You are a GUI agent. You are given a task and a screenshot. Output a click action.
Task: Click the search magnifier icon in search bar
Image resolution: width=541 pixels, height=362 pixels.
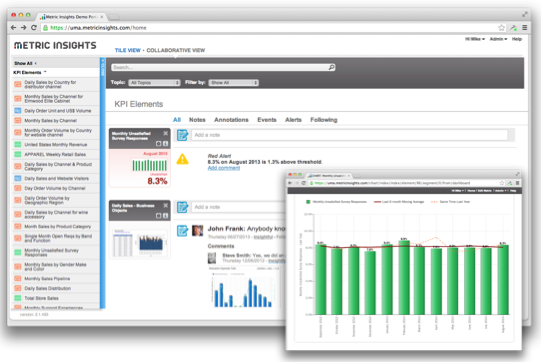(x=331, y=67)
